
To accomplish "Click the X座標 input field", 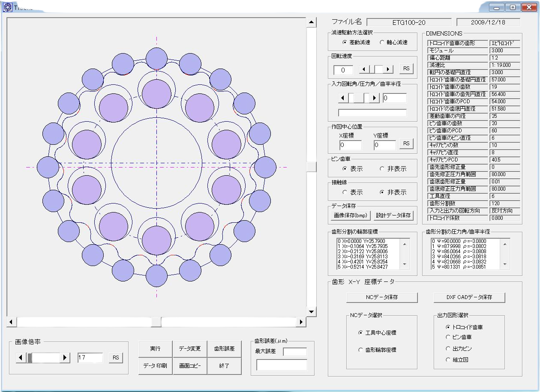I will [x=350, y=145].
